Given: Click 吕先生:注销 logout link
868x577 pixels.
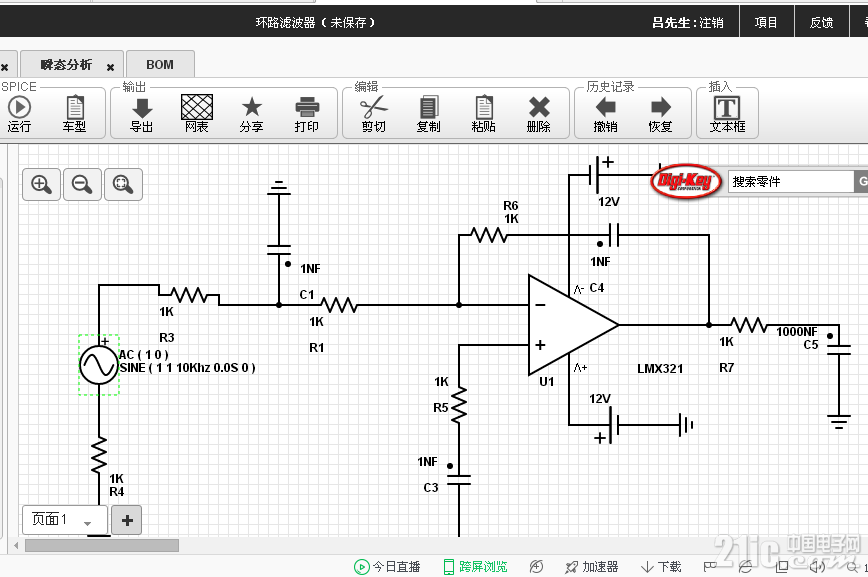Looking at the screenshot, I should pyautogui.click(x=688, y=23).
